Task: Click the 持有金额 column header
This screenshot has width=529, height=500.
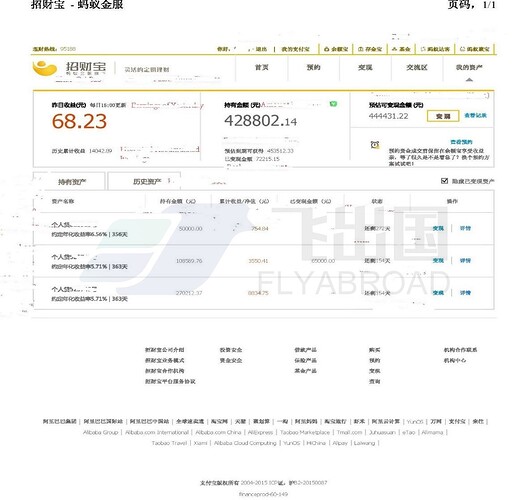Action: (x=177, y=201)
